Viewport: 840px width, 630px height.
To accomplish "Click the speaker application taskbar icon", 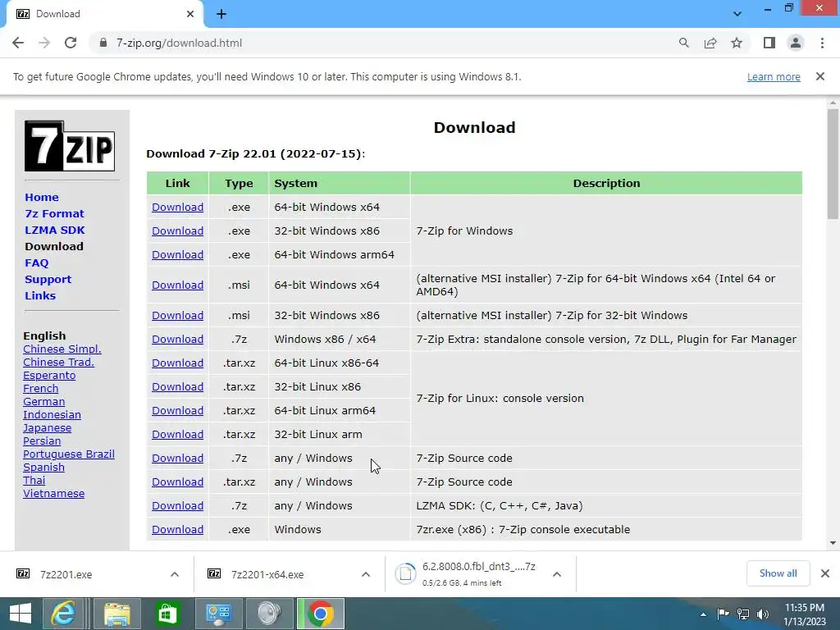I will 269,614.
